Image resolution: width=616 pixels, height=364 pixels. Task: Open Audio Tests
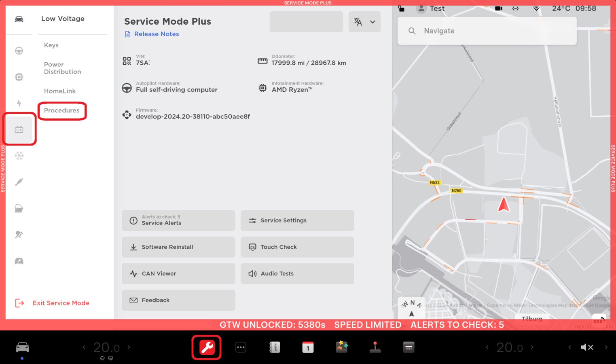point(297,274)
